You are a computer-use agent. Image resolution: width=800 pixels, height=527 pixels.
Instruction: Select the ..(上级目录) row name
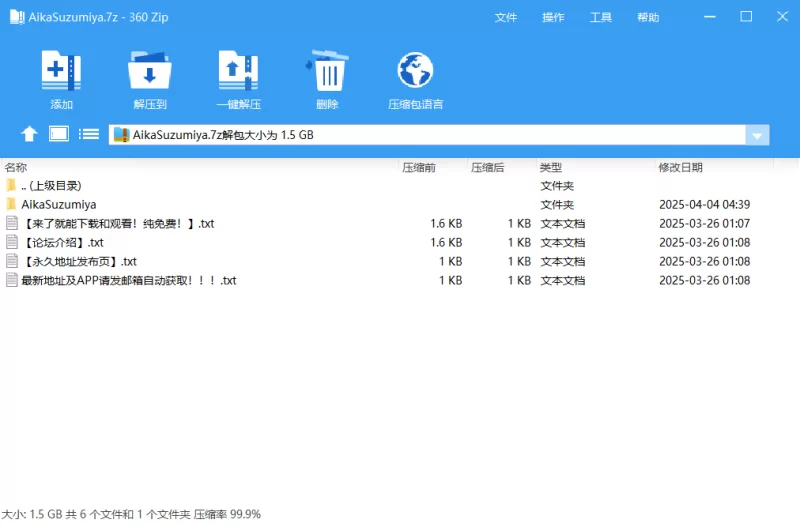[52, 185]
